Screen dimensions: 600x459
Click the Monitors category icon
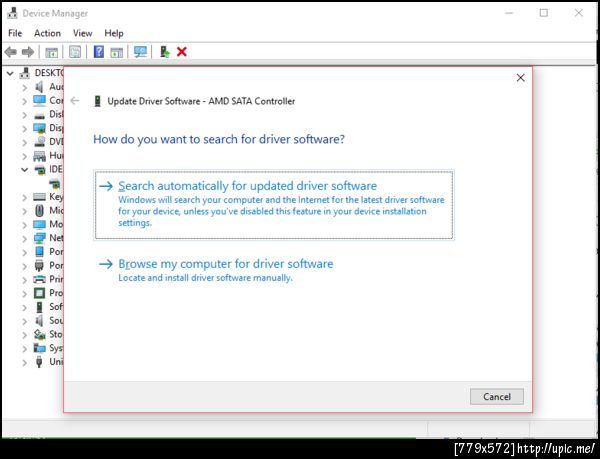39,224
